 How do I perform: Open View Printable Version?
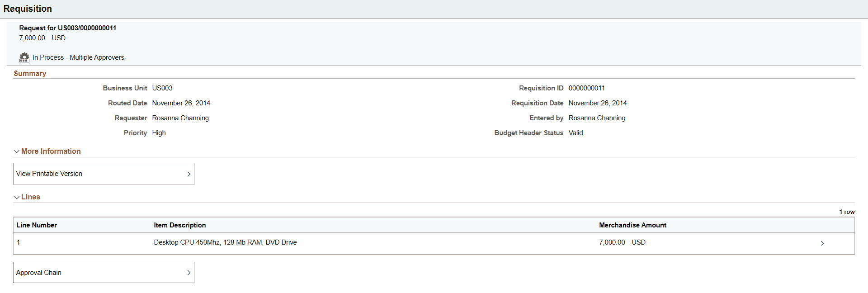(x=104, y=174)
